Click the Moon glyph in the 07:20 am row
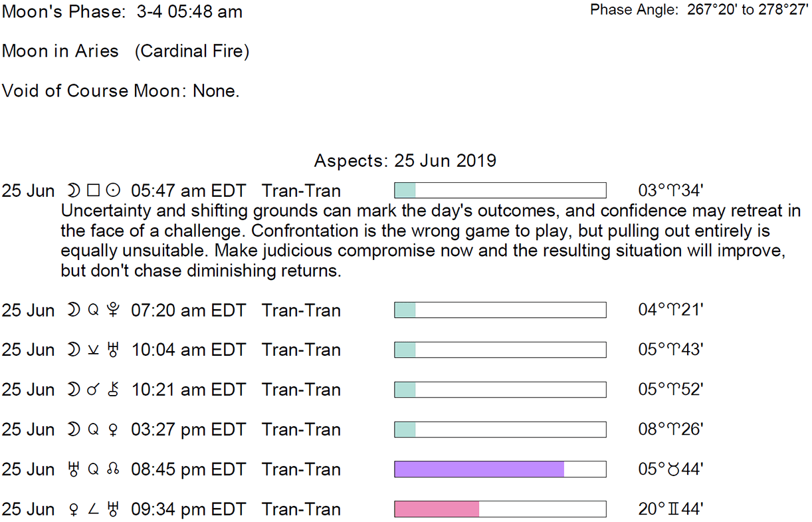 72,311
